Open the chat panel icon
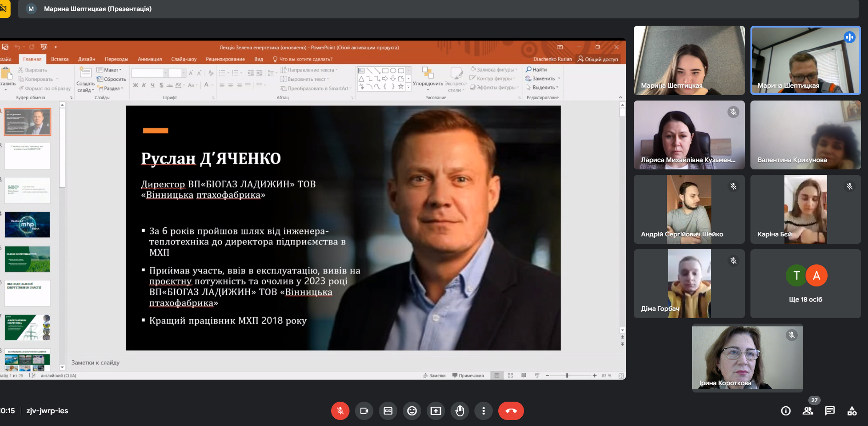Screen dimensions: 868x426 pyautogui.click(x=830, y=411)
